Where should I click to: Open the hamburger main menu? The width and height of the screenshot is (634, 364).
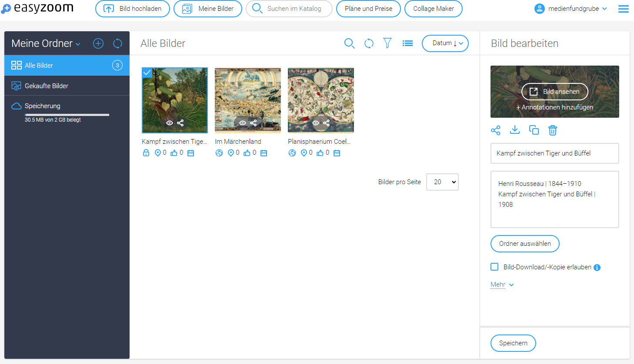point(623,9)
